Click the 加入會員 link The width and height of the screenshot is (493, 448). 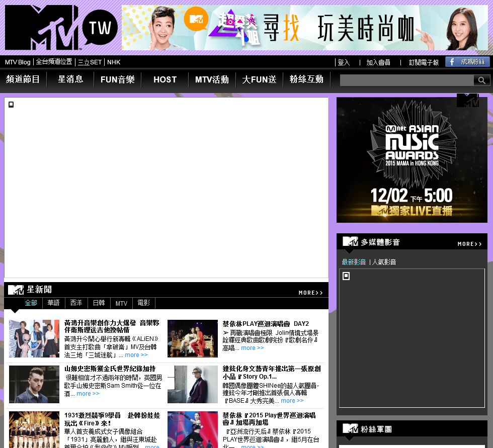(378, 62)
